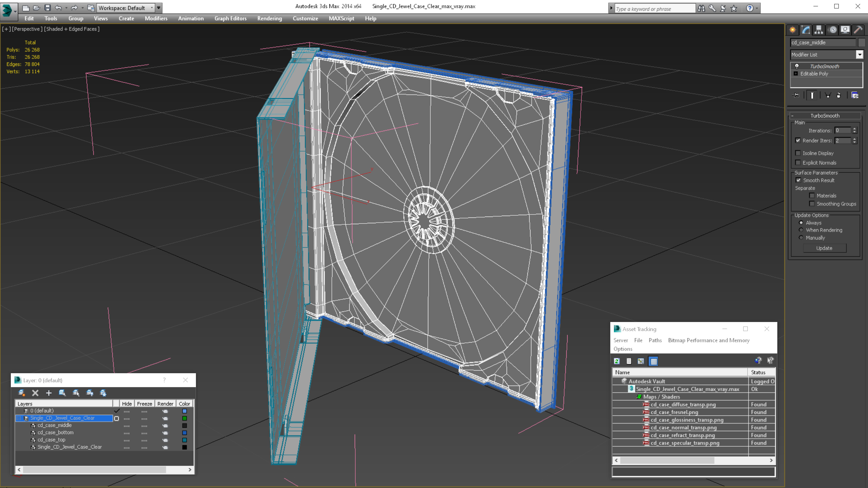Delete highlighted layer with the X icon
The image size is (868, 488).
tap(35, 393)
